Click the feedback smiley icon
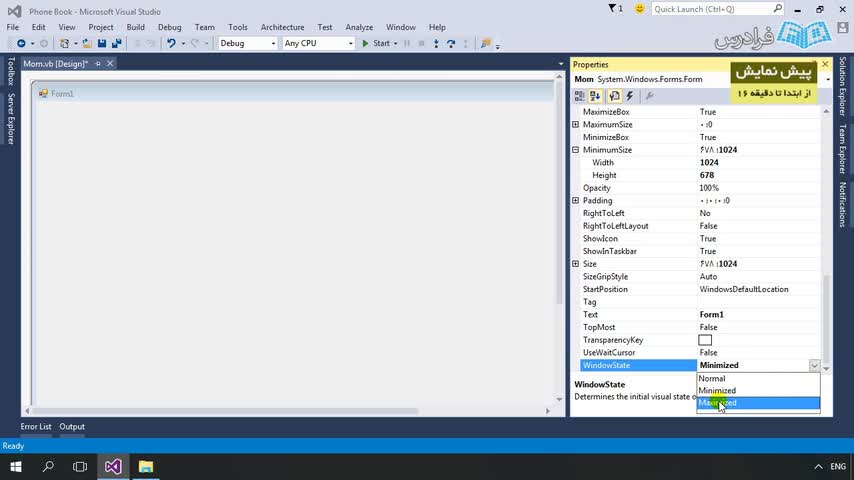The height and width of the screenshot is (480, 854). [x=639, y=9]
